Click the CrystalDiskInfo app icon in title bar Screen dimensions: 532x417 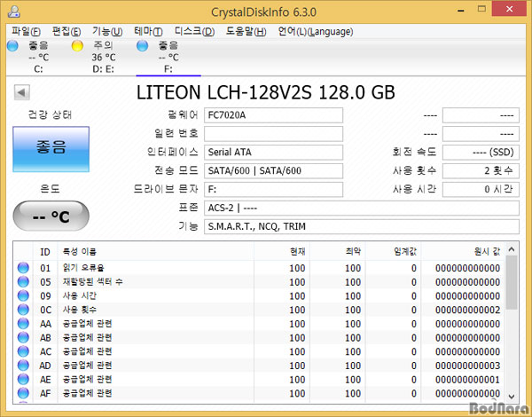(x=14, y=12)
